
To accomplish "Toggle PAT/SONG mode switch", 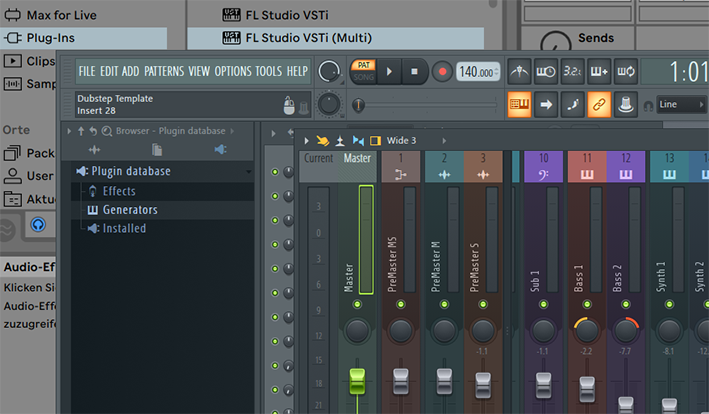I will coord(363,71).
